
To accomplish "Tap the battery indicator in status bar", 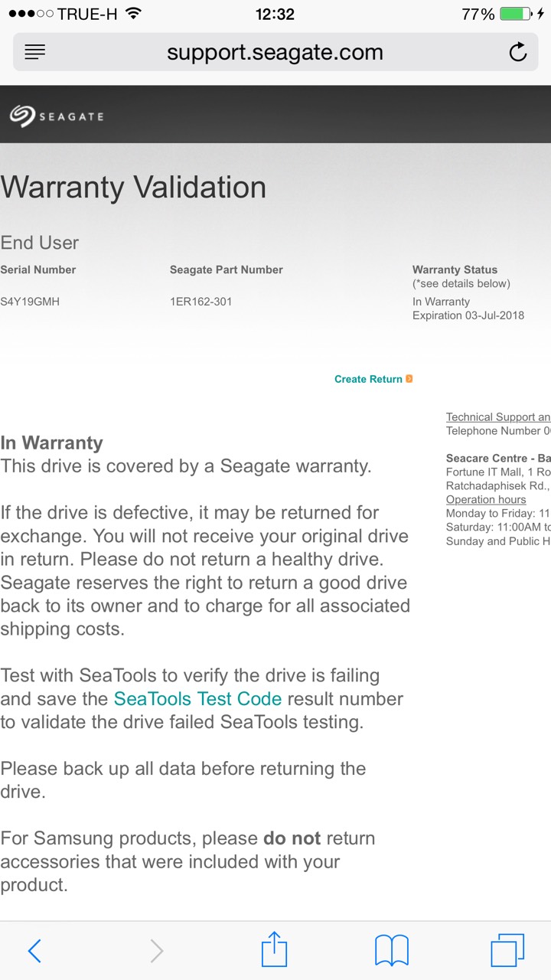I will coord(516,14).
